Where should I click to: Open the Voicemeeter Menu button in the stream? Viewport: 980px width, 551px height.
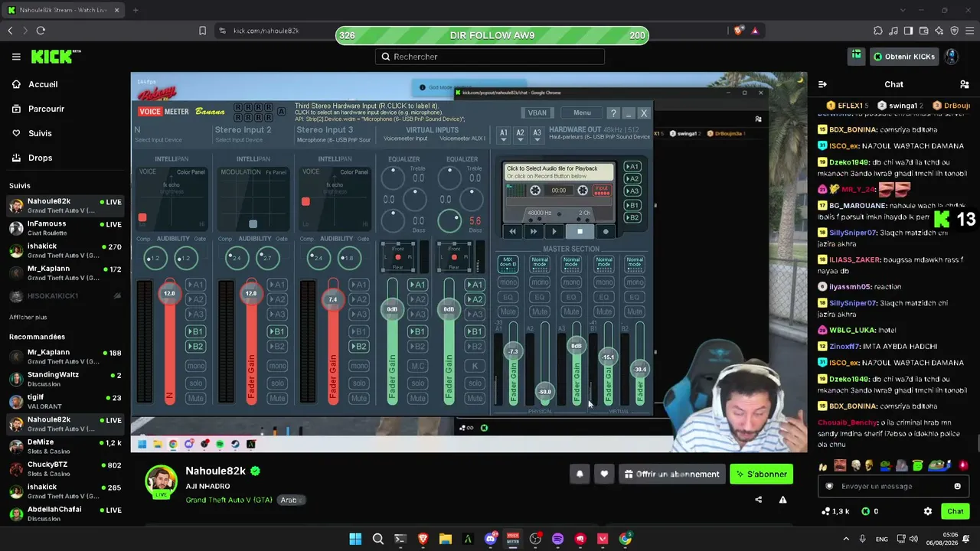pos(582,112)
